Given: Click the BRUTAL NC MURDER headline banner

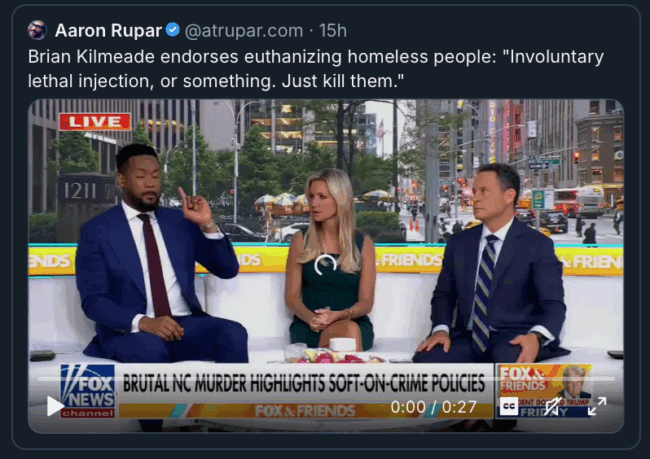Looking at the screenshot, I should coord(304,383).
